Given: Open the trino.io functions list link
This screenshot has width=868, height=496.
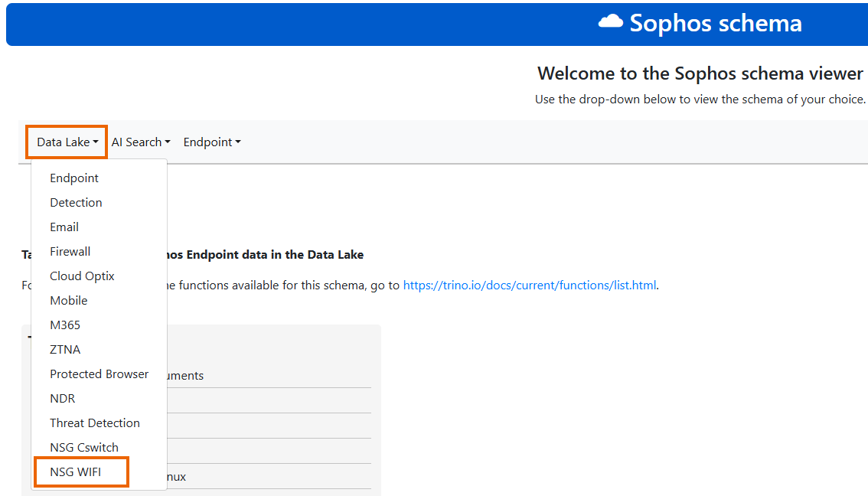Looking at the screenshot, I should (530, 285).
